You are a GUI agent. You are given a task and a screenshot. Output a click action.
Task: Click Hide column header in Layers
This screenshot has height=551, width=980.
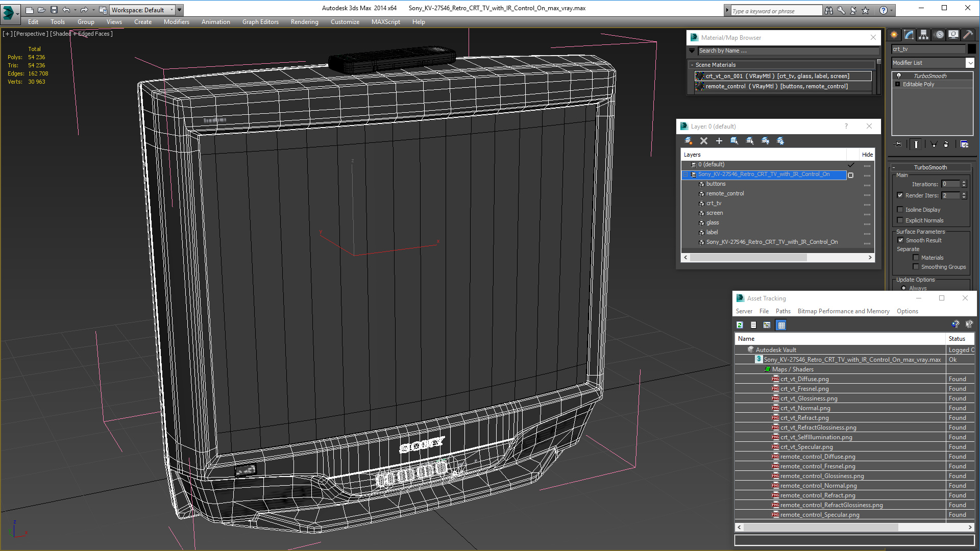(x=867, y=155)
